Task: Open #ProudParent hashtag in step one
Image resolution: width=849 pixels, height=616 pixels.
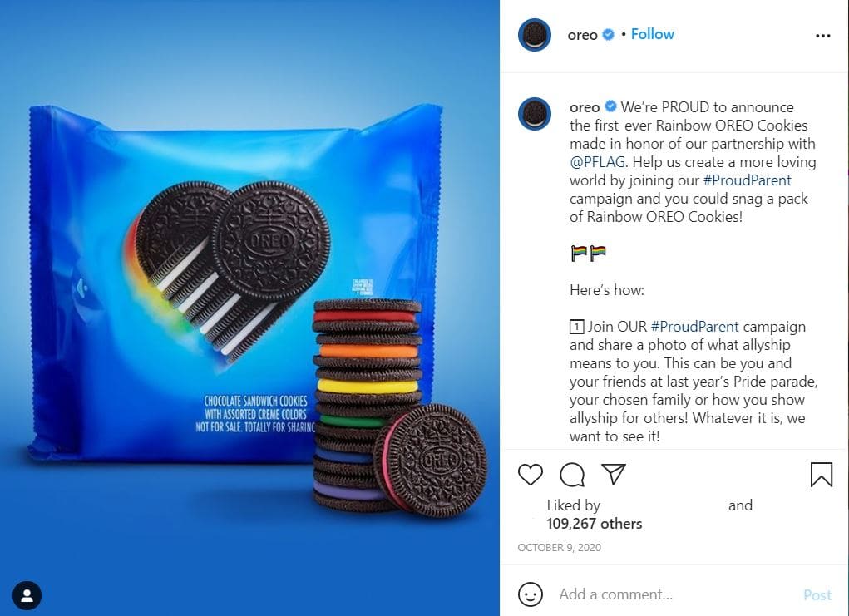Action: coord(694,327)
